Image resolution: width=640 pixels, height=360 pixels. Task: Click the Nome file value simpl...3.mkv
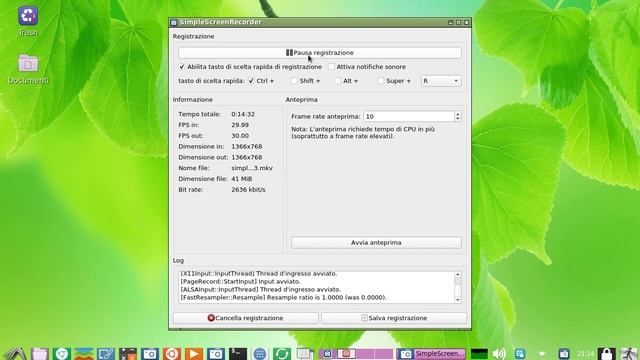[252, 168]
